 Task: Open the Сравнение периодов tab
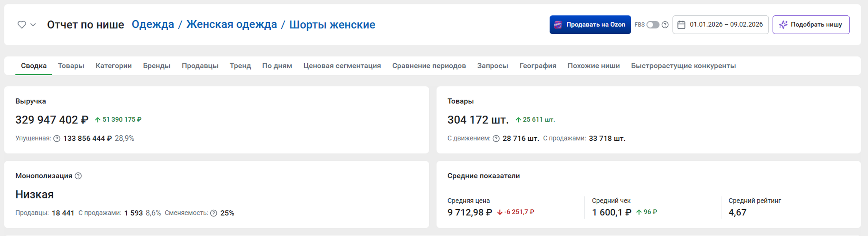pyautogui.click(x=429, y=66)
